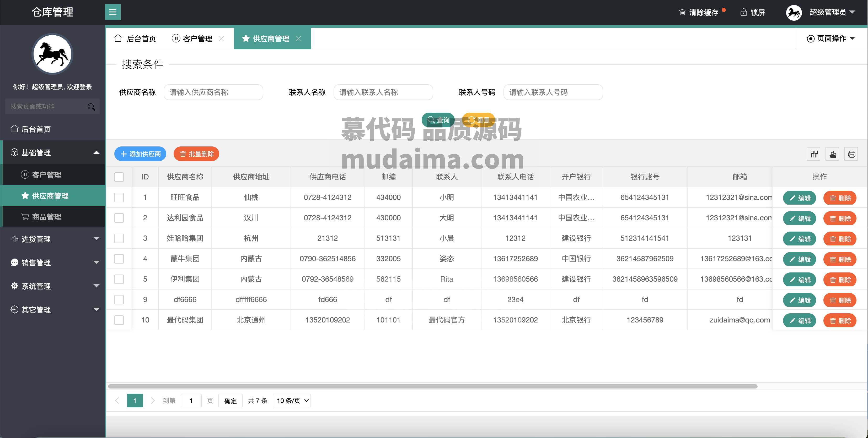868x438 pixels.
Task: Check the 最代码集团 row checkbox
Action: click(119, 320)
